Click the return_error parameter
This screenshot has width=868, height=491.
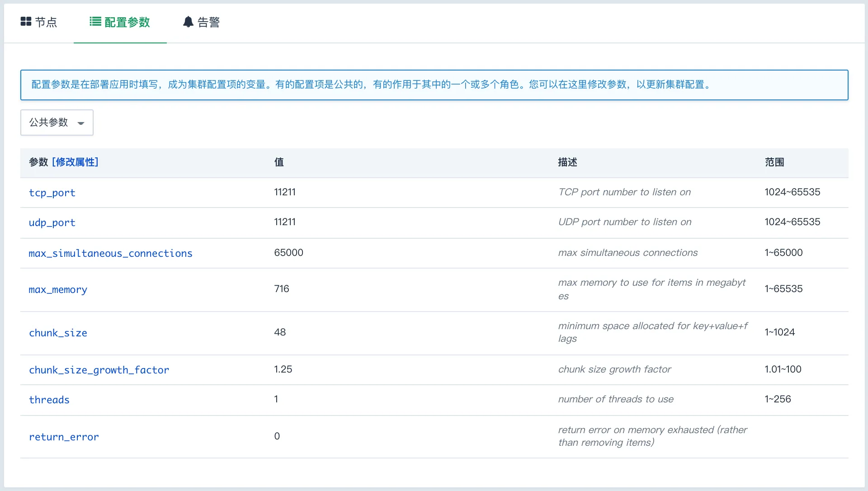(x=64, y=437)
